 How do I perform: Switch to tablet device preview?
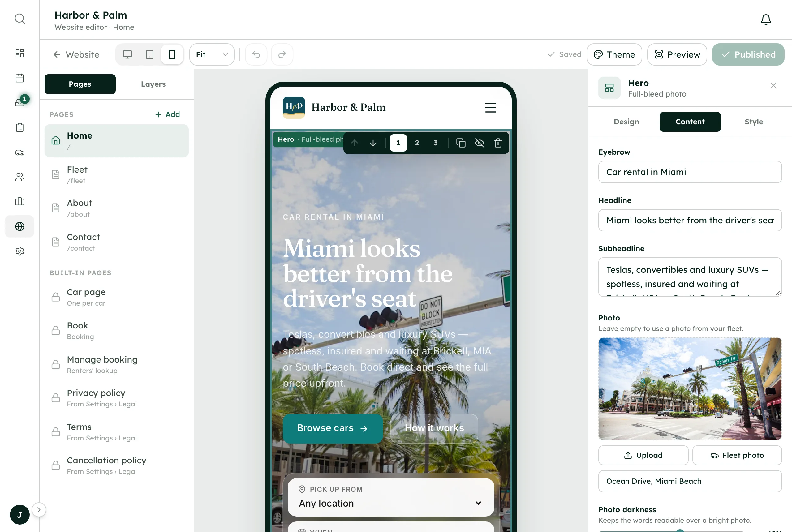point(150,54)
